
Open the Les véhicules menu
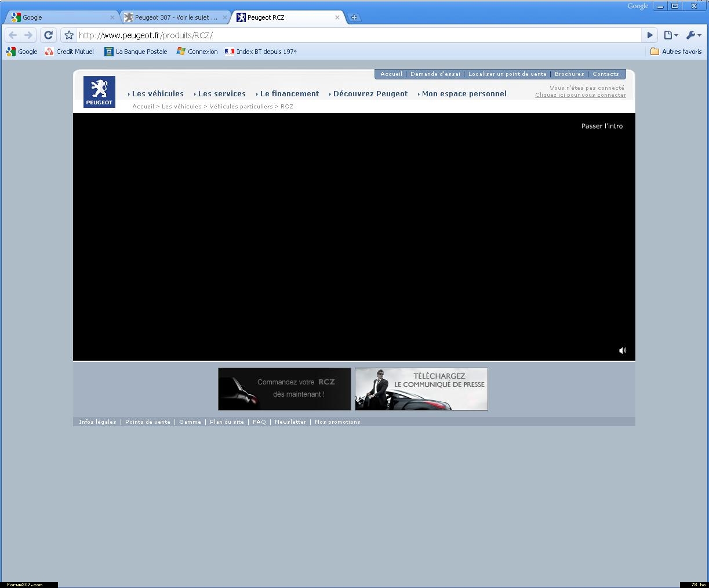pyautogui.click(x=157, y=93)
